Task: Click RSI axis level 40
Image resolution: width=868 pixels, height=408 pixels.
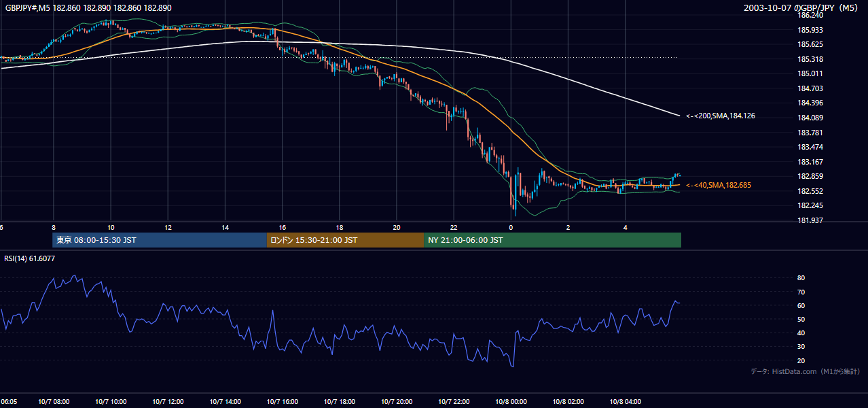Action: pyautogui.click(x=801, y=333)
